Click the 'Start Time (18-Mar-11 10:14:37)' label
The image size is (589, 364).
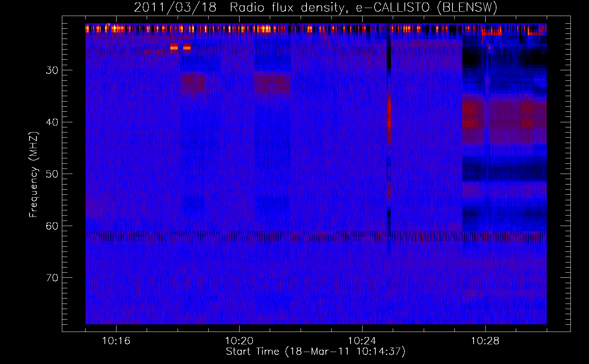(x=316, y=352)
